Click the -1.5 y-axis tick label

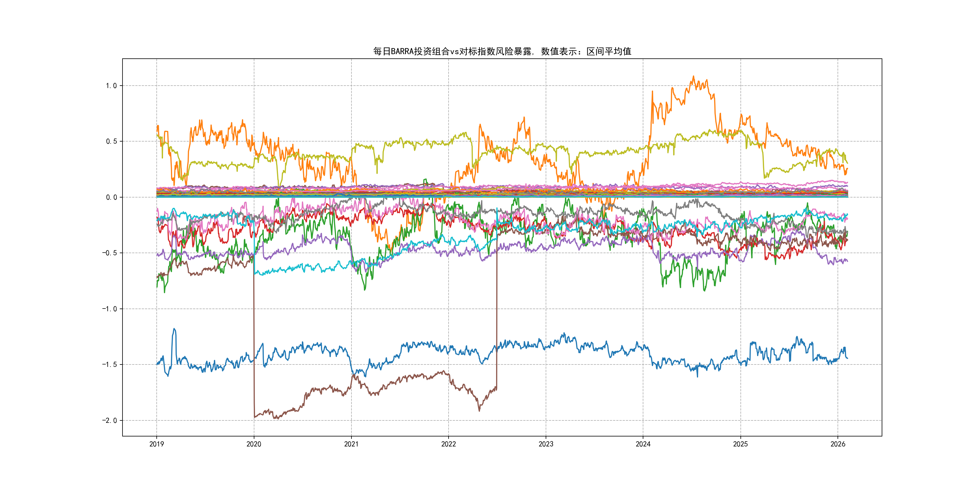[x=109, y=364]
